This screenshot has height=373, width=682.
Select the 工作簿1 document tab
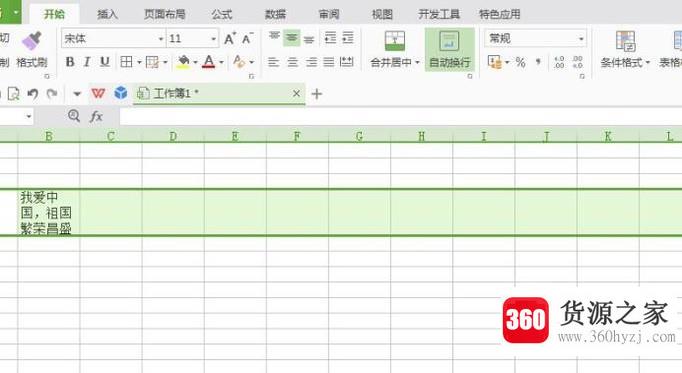click(x=219, y=93)
